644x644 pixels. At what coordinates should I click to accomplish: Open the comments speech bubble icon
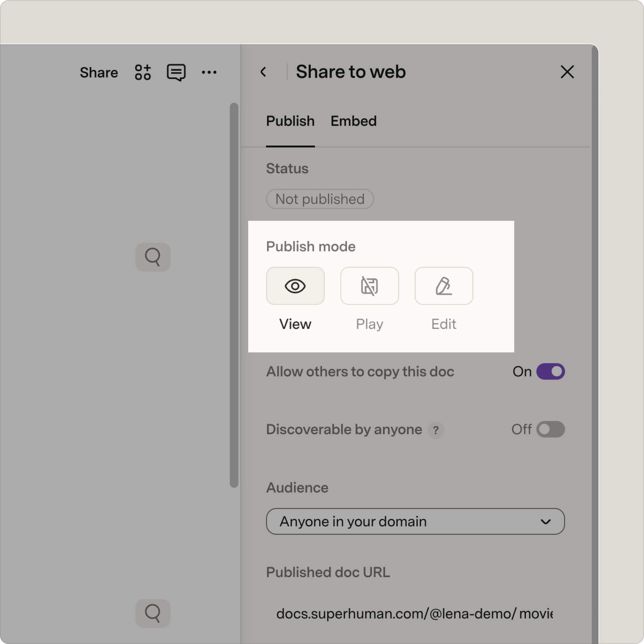tap(176, 72)
